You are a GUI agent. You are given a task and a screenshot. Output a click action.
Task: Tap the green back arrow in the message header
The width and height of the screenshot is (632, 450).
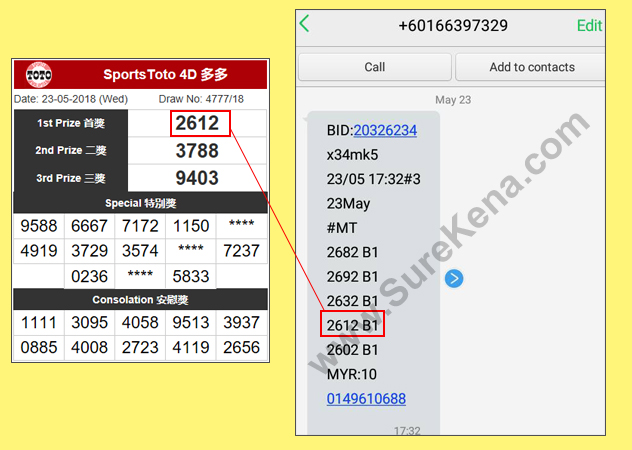pos(305,23)
